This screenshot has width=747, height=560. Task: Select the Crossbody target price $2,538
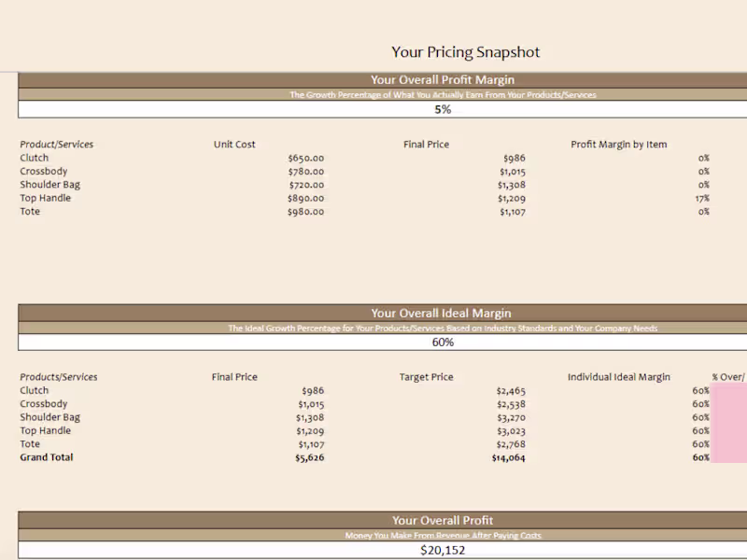[x=511, y=404]
